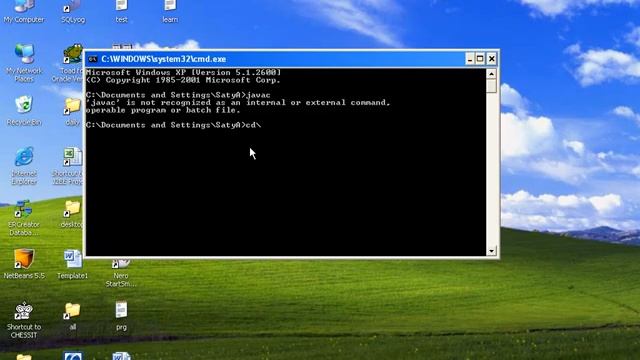Open My Network Places icon
640x360 pixels.
[x=24, y=63]
